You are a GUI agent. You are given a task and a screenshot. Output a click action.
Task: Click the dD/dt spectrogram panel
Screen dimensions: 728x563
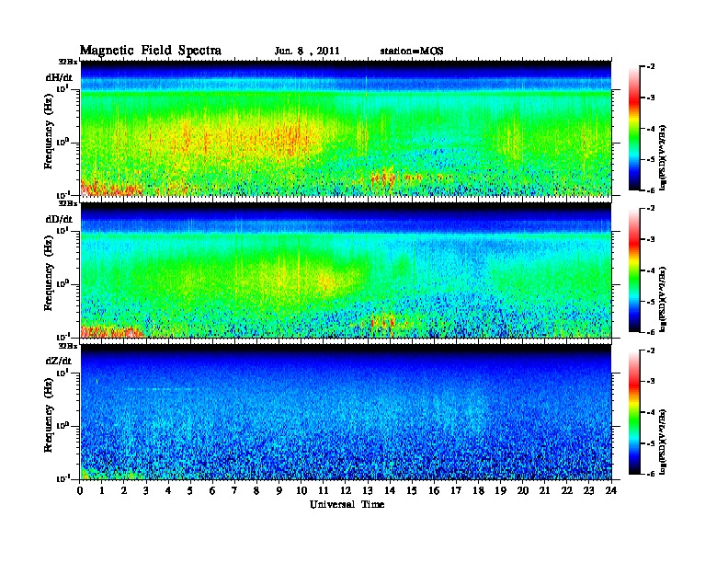(x=346, y=270)
